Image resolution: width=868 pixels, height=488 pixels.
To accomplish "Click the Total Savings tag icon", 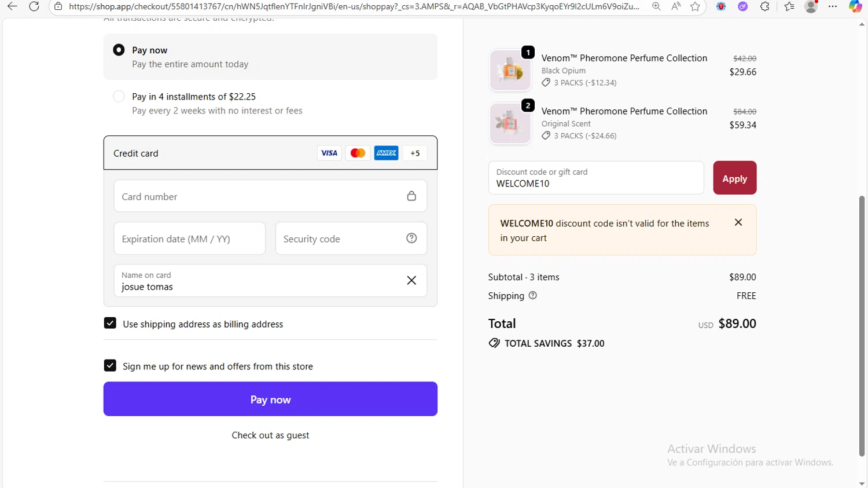I will pos(494,343).
